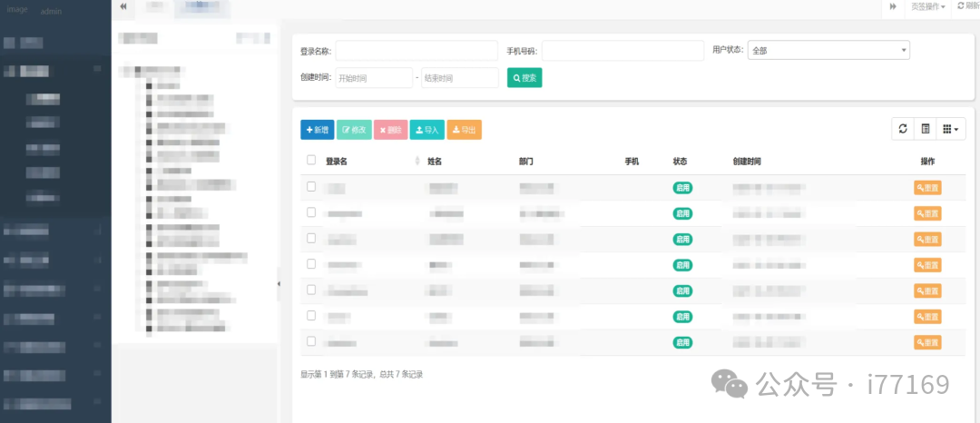Click the 导入 (import) button
This screenshot has width=980, height=423.
pos(426,130)
